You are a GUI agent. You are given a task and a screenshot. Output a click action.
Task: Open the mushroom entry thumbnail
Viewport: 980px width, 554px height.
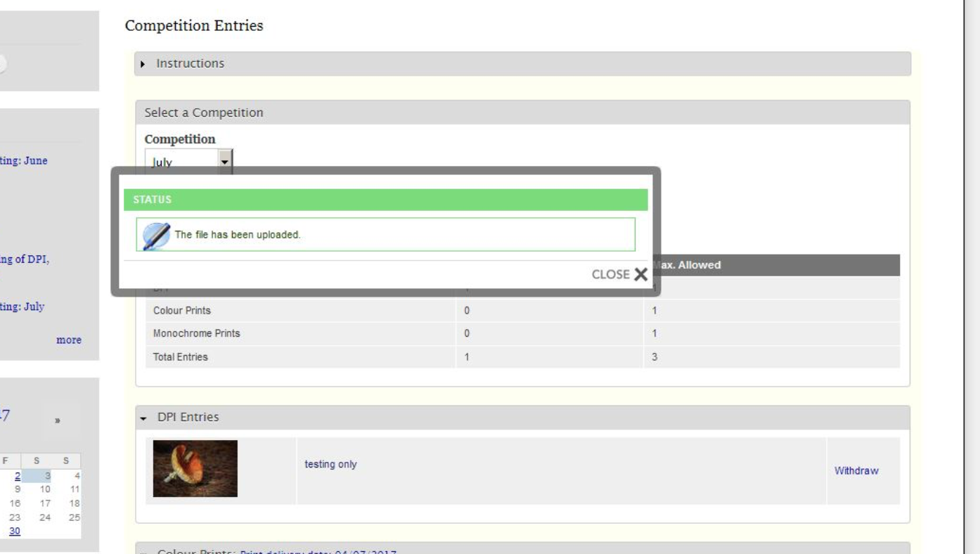coord(195,469)
